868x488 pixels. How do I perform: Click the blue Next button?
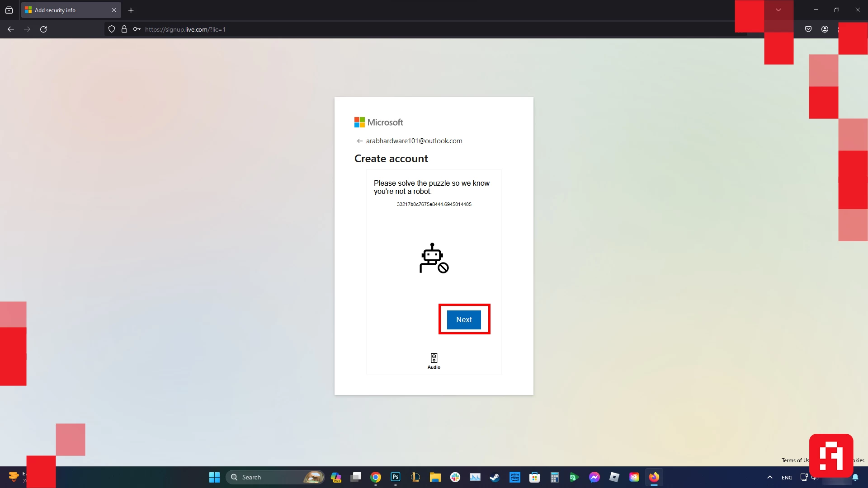coord(464,319)
